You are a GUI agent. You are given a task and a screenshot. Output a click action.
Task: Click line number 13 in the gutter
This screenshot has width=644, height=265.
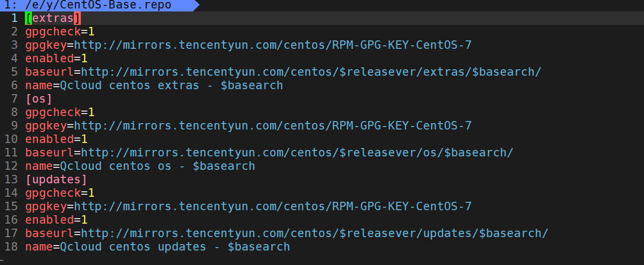[x=11, y=180]
